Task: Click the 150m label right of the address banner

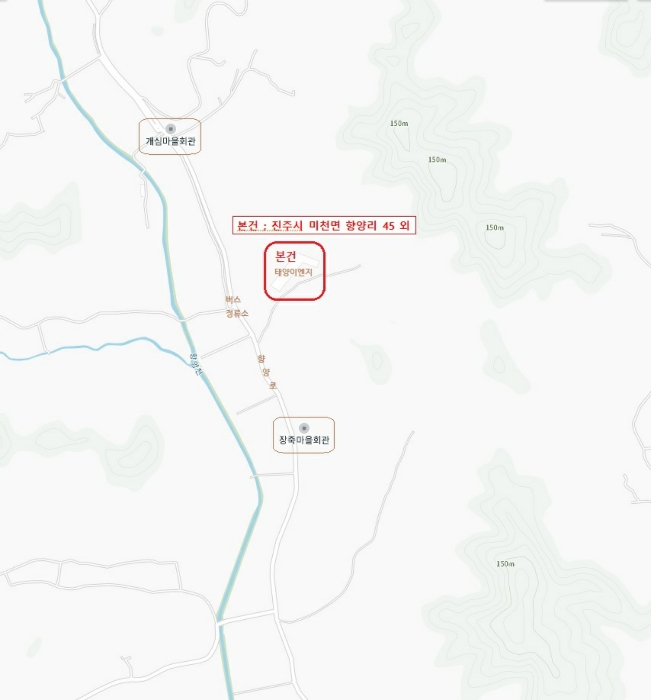Action: 495,227
